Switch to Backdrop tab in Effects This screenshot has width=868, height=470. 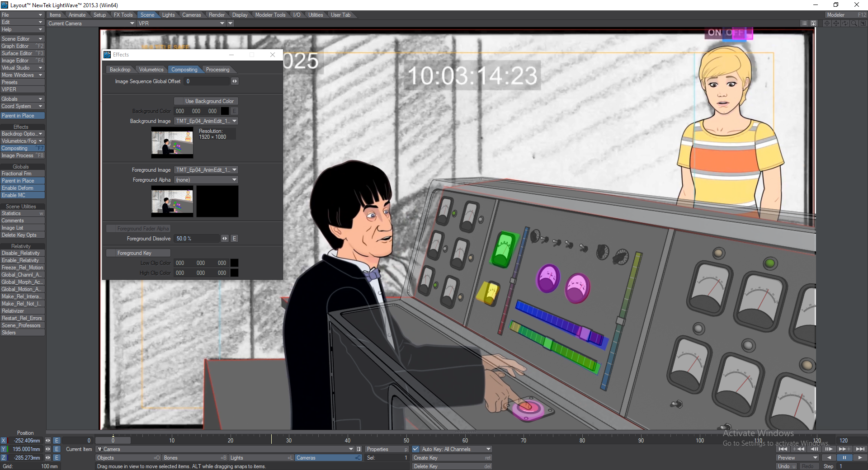[120, 70]
